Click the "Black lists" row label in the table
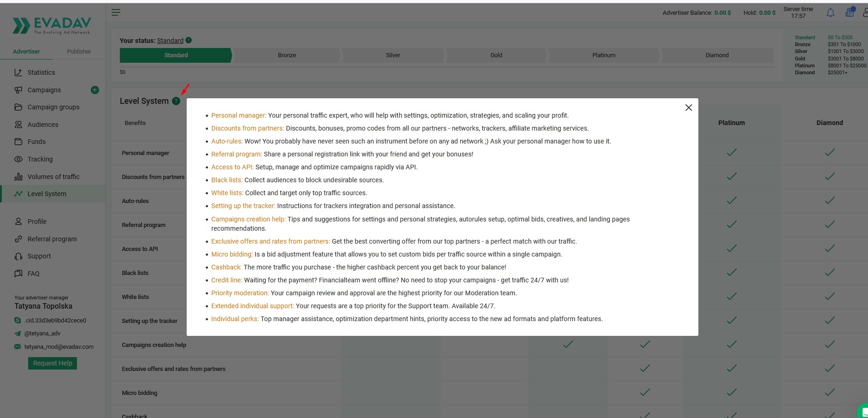This screenshot has width=868, height=418. click(x=135, y=273)
